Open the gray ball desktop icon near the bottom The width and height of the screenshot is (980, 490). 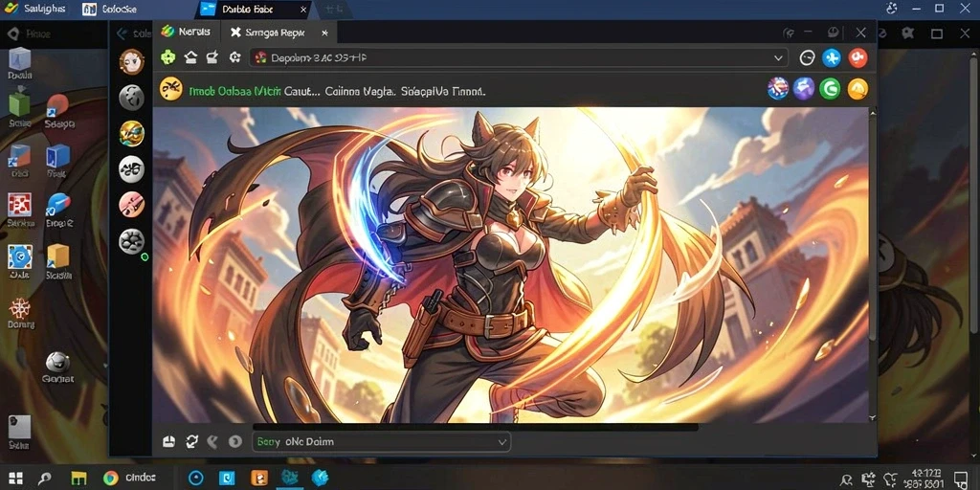57,362
